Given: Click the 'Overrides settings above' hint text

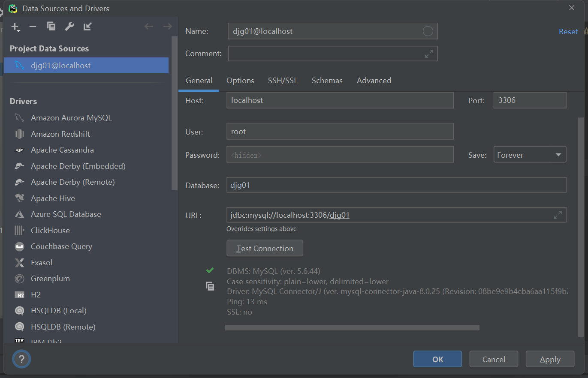Looking at the screenshot, I should pos(261,229).
